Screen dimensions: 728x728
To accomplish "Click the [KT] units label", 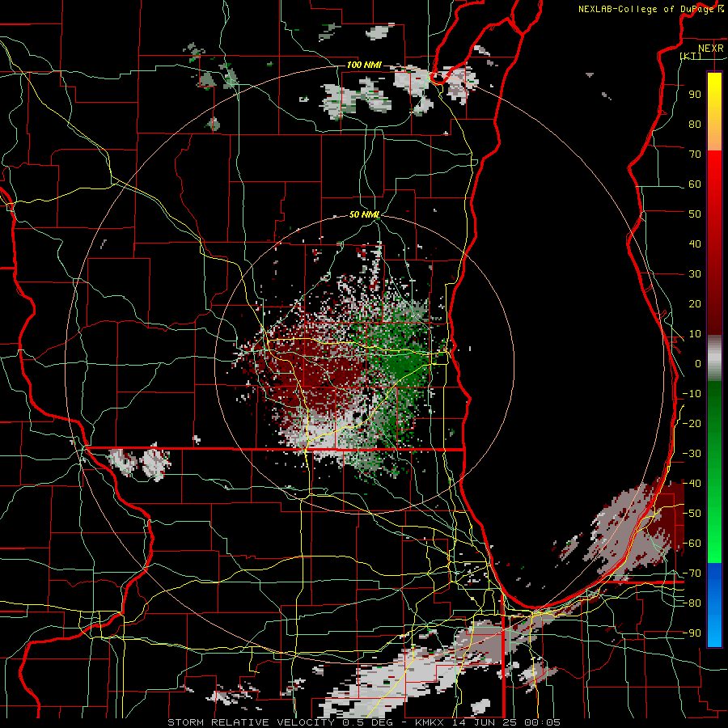I will tap(690, 56).
